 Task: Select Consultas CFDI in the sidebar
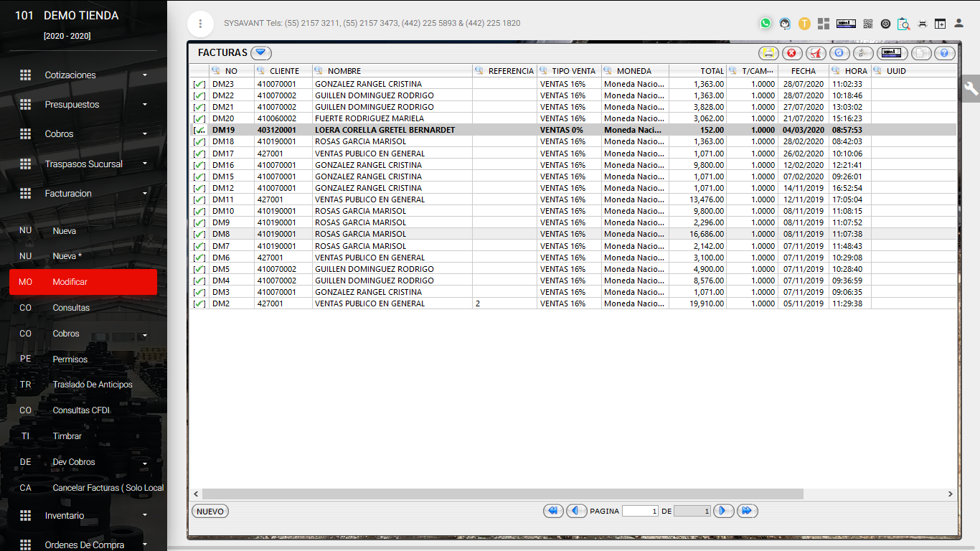tap(81, 410)
